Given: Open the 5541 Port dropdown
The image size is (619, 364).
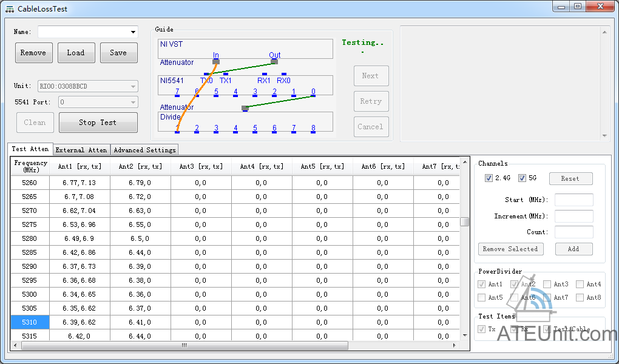Looking at the screenshot, I should click(x=133, y=103).
